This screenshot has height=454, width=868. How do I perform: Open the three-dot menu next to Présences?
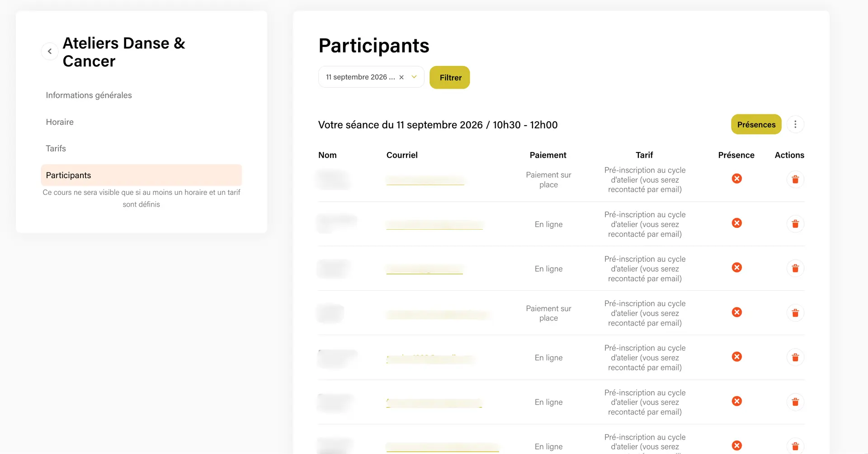click(x=795, y=124)
